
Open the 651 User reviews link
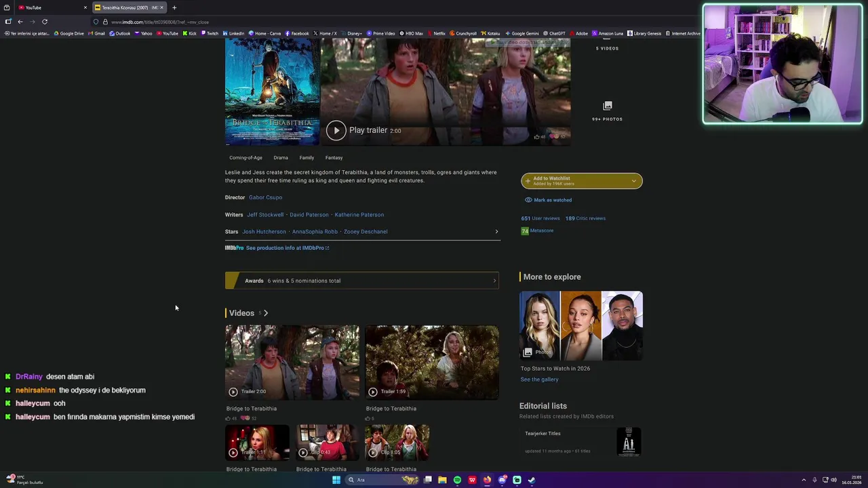click(x=540, y=218)
